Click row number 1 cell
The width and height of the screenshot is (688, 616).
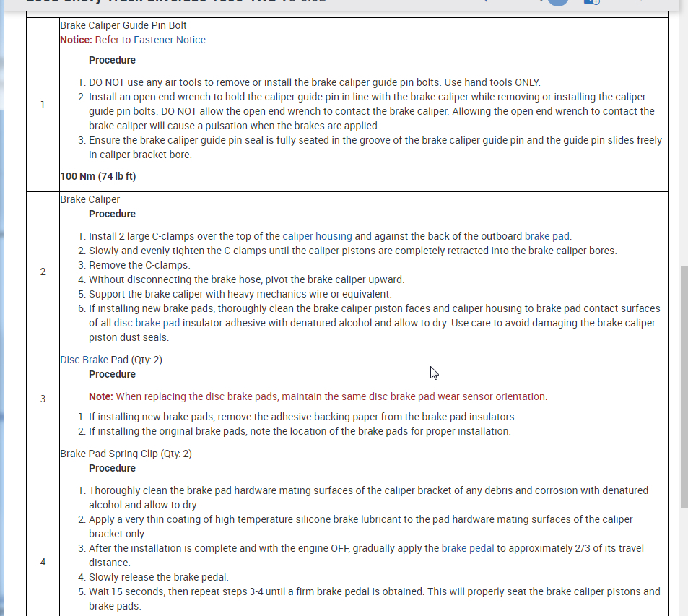point(43,105)
